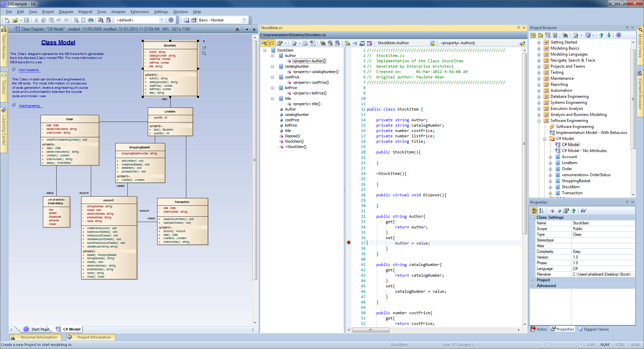
Task: Open the Basic - Normal layout dropdown
Action: [244, 20]
